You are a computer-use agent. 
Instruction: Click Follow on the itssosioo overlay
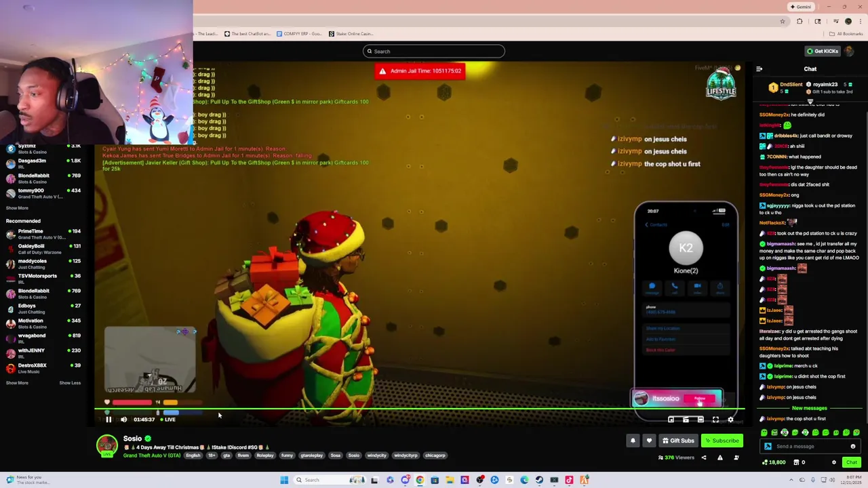tap(701, 399)
